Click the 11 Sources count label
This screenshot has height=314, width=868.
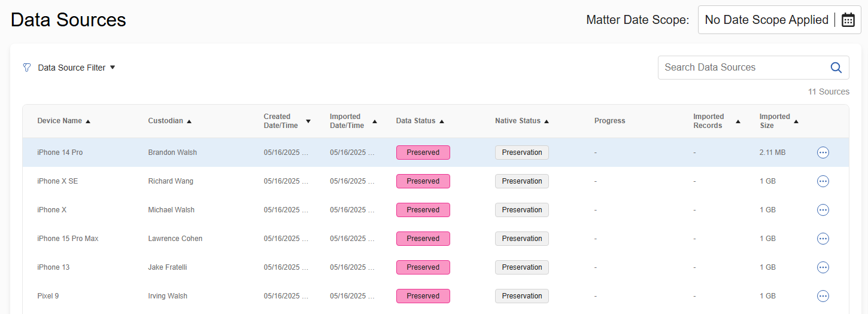tap(828, 92)
